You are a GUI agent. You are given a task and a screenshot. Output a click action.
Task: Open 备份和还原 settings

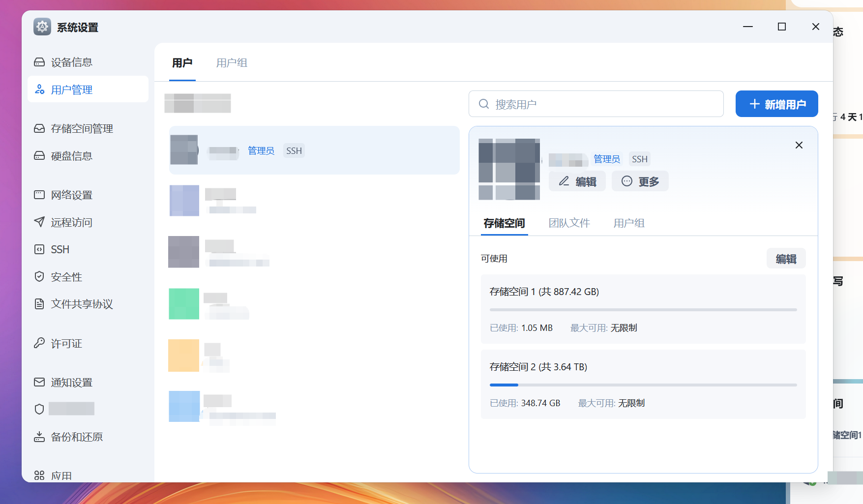[77, 437]
